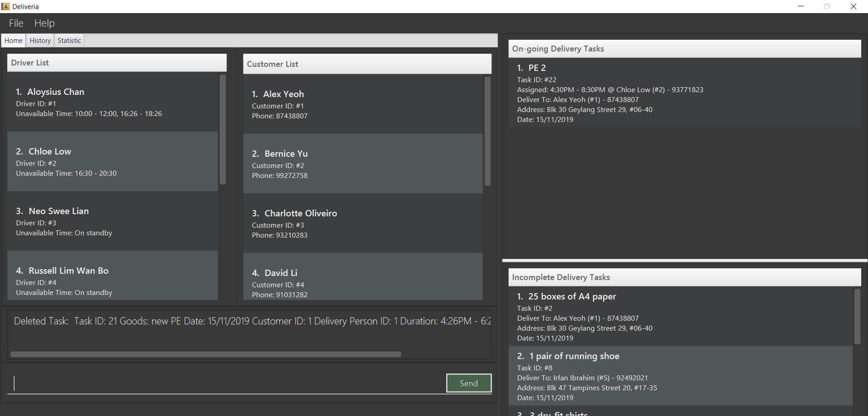Click Chloe Low's Driver ID #2 text

[36, 164]
